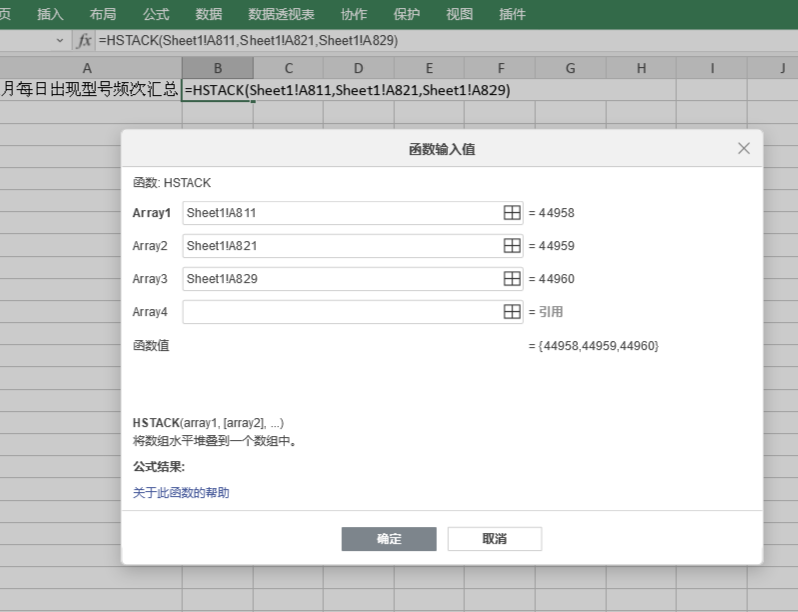
Task: Select column D header
Action: tap(359, 68)
